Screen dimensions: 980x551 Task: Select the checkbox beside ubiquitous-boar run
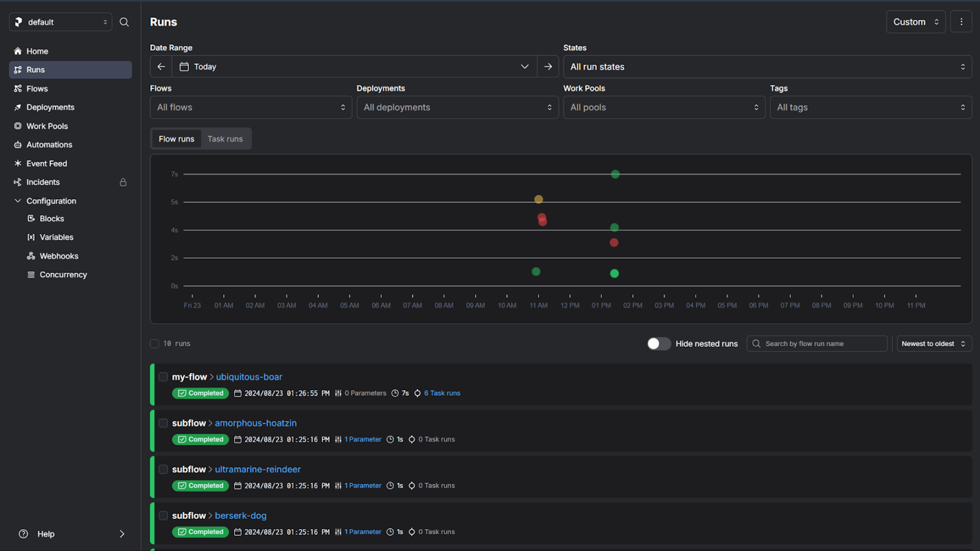point(163,377)
